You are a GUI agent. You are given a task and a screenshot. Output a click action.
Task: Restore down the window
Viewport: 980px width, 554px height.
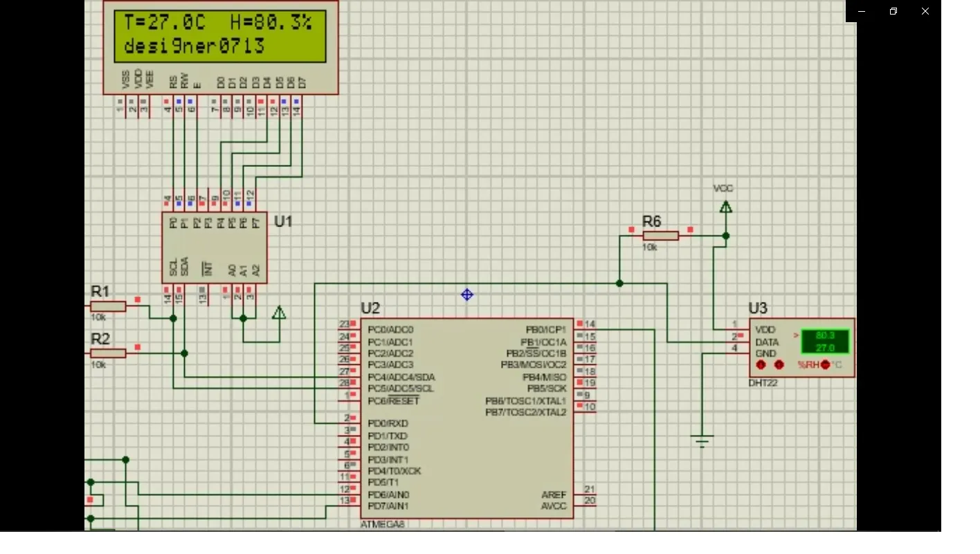[893, 11]
